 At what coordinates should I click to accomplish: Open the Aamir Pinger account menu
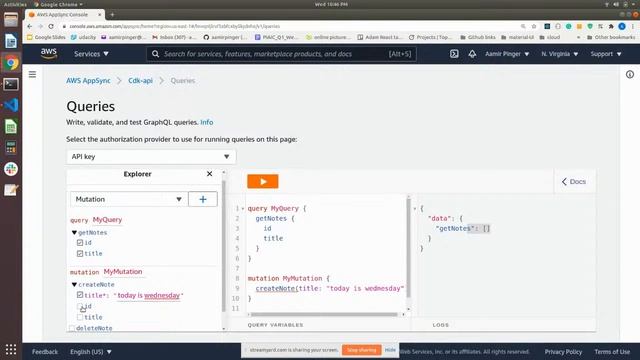[x=507, y=54]
